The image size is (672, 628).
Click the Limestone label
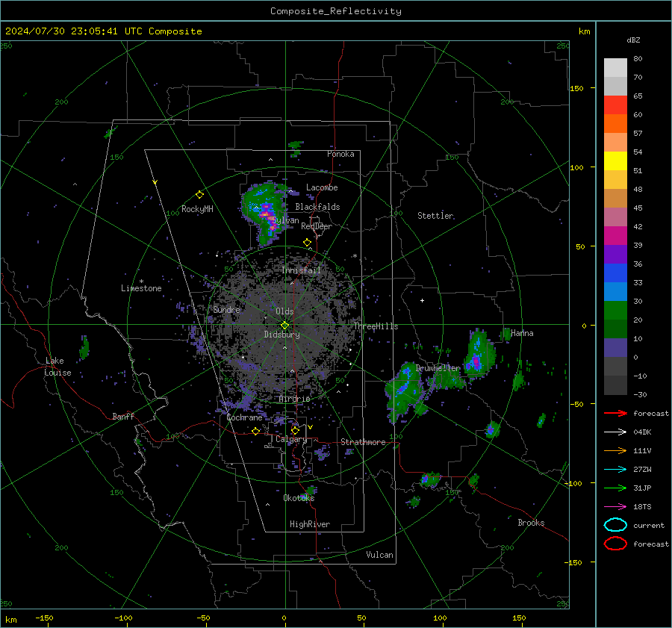click(x=141, y=288)
